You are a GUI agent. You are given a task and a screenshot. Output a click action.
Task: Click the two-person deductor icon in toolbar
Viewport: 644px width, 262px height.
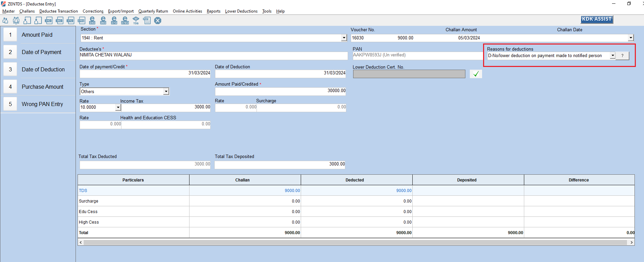[5, 20]
